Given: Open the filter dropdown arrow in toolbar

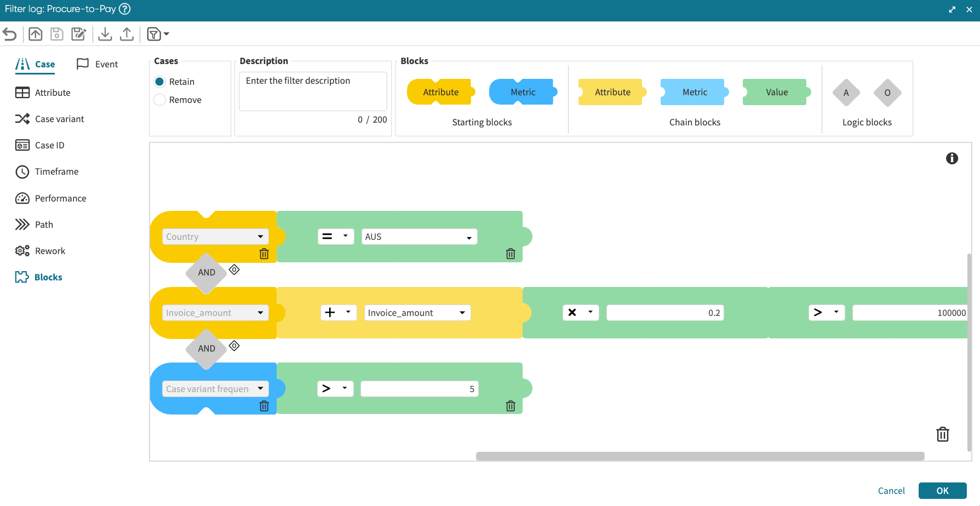Looking at the screenshot, I should [167, 34].
